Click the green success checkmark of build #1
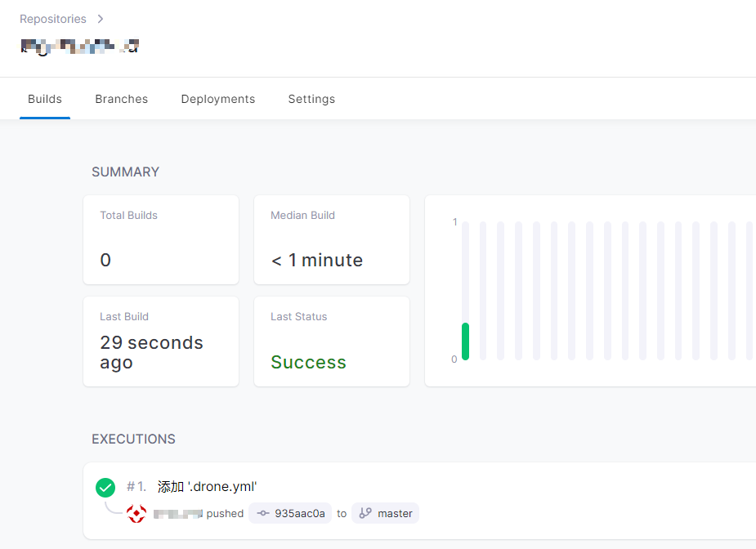 click(105, 487)
